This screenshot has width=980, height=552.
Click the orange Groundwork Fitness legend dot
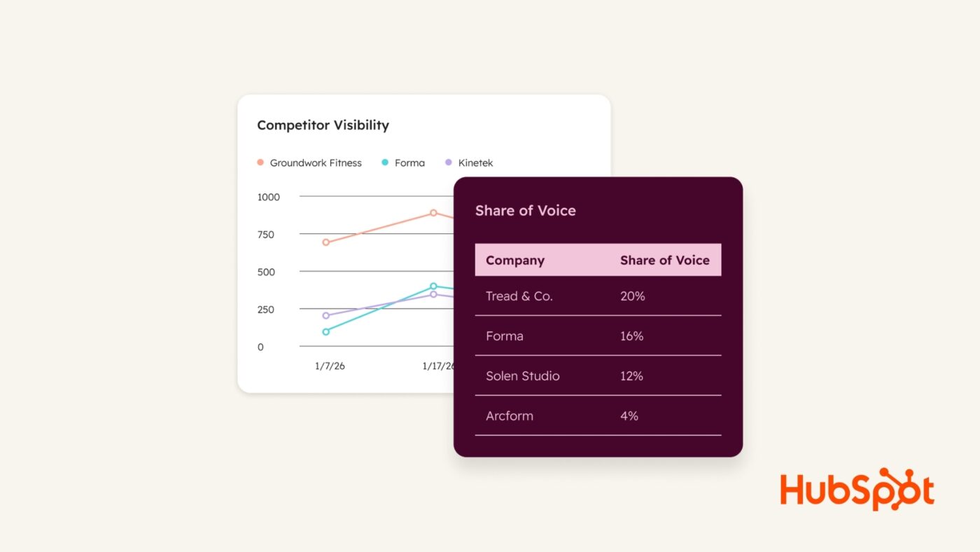click(260, 163)
